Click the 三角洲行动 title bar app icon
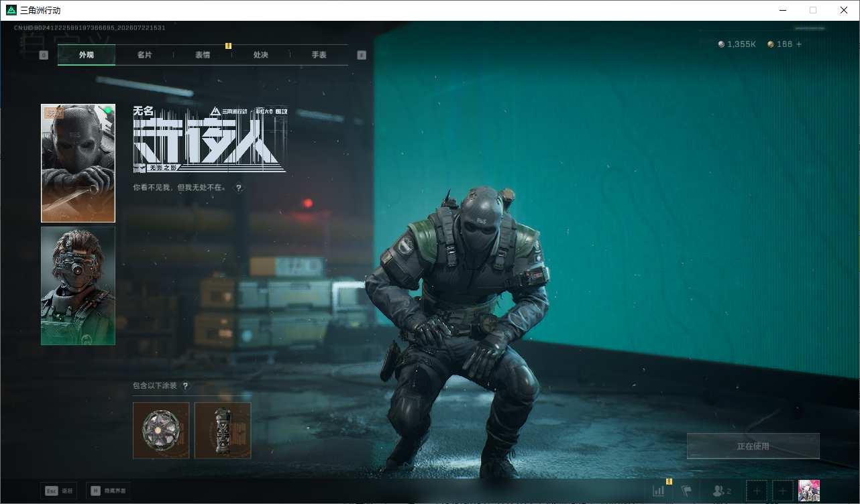The image size is (860, 504). tap(11, 10)
